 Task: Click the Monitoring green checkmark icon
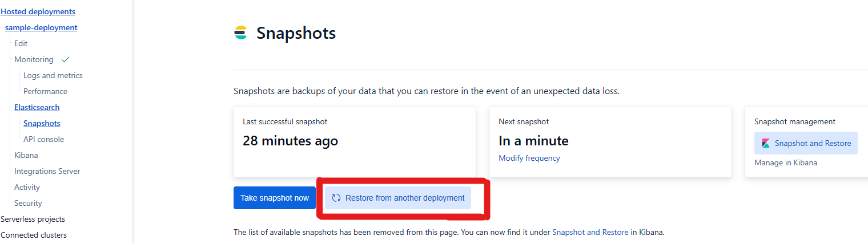click(65, 59)
